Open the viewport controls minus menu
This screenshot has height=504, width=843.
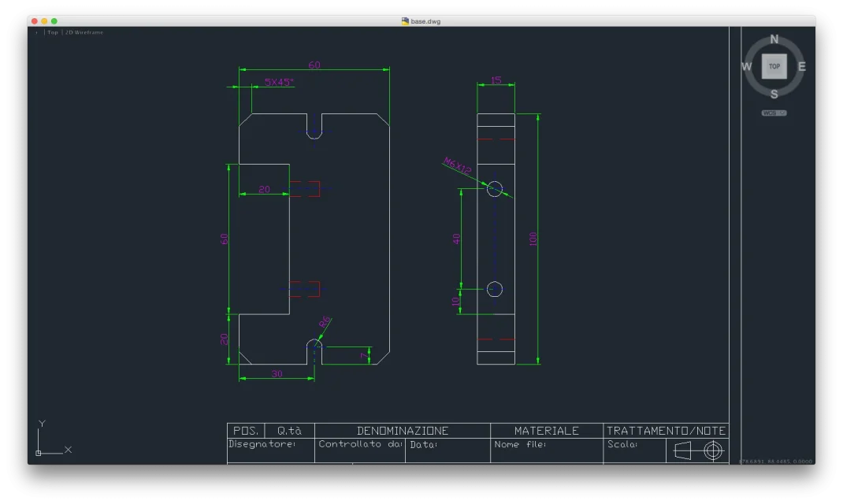(x=36, y=32)
